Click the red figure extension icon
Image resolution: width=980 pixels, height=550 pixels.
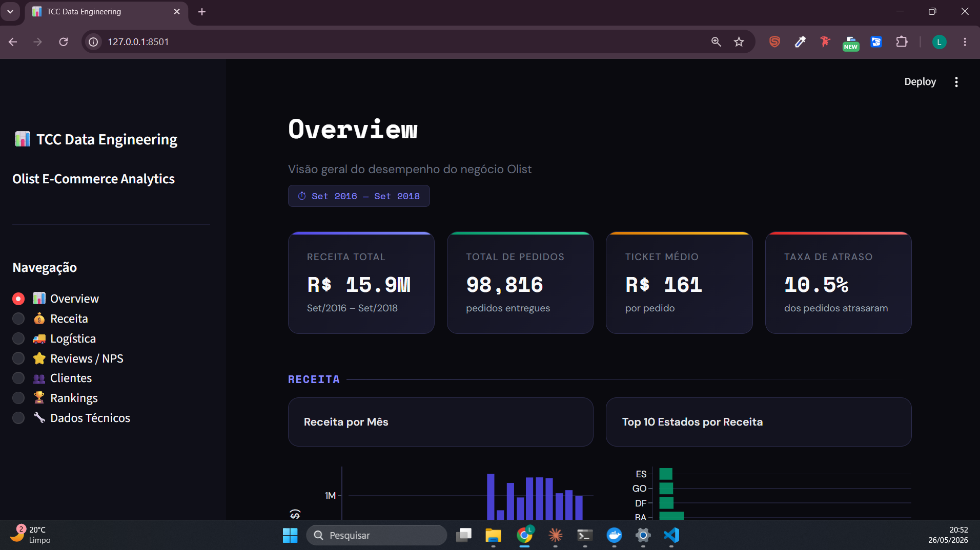pos(825,41)
